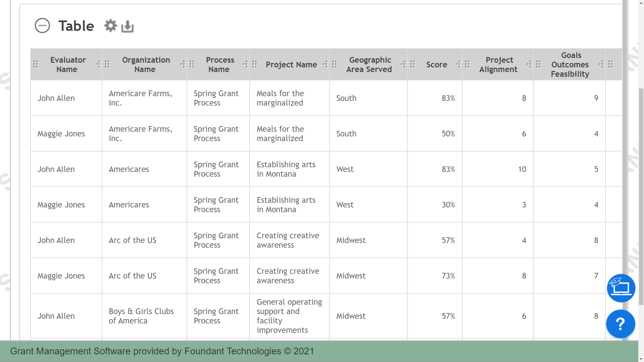This screenshot has height=362, width=644.
Task: Select Spring Grant Process in Boys & Girls row
Action: (218, 316)
